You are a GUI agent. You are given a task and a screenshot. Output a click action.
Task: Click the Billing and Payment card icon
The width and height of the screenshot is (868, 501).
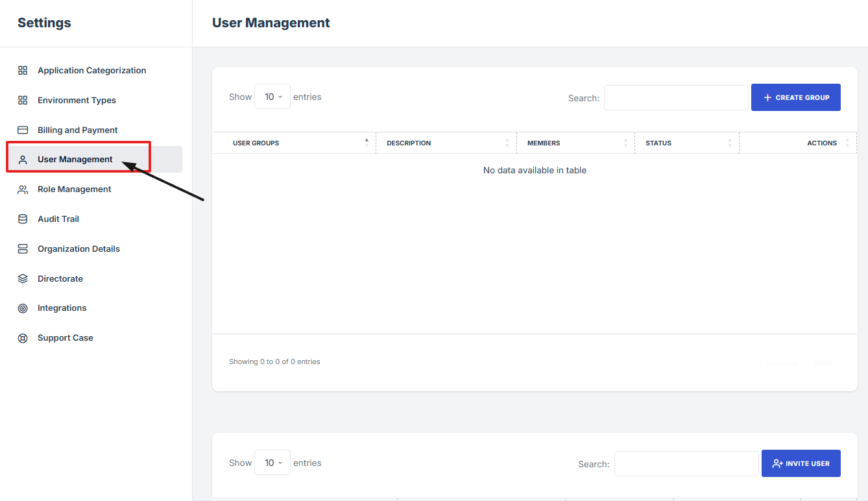point(23,130)
